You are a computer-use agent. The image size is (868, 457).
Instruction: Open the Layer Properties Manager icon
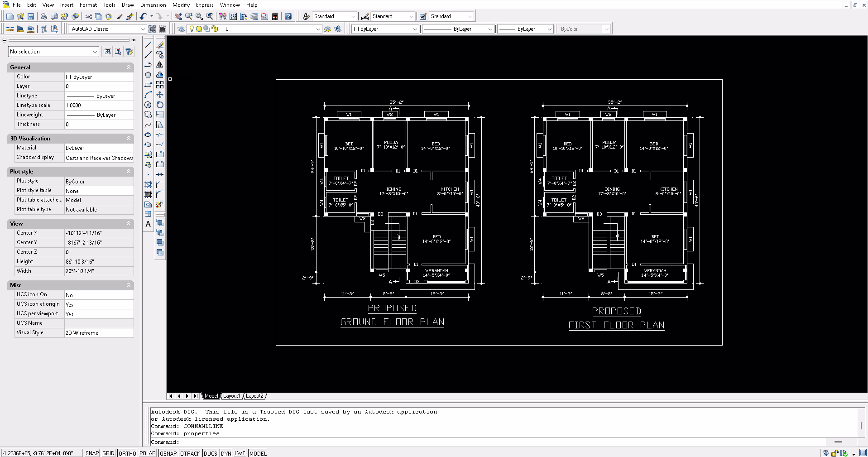point(181,29)
